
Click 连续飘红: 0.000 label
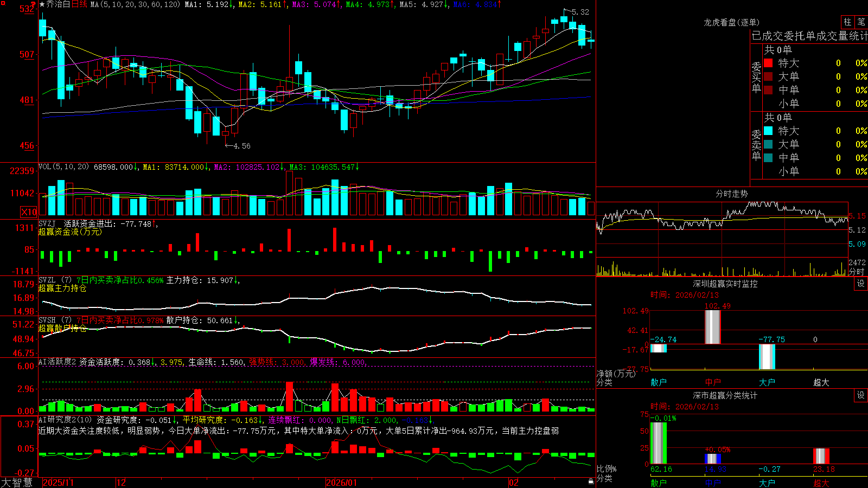[x=300, y=420]
